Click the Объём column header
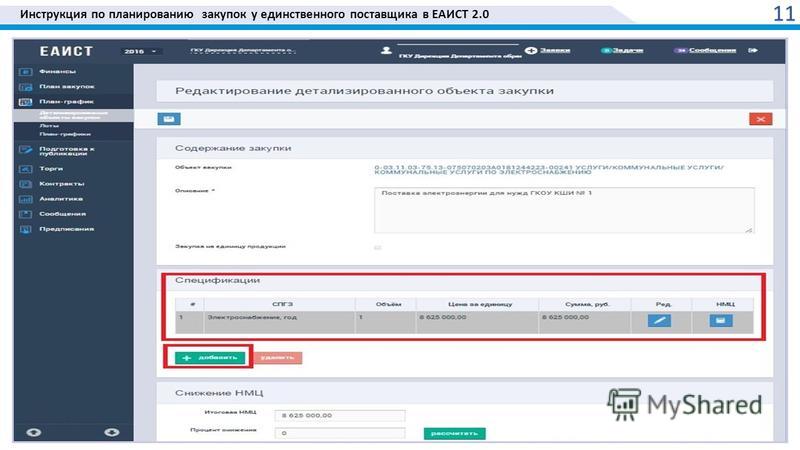Viewport: 800px width, 450px height. point(388,304)
